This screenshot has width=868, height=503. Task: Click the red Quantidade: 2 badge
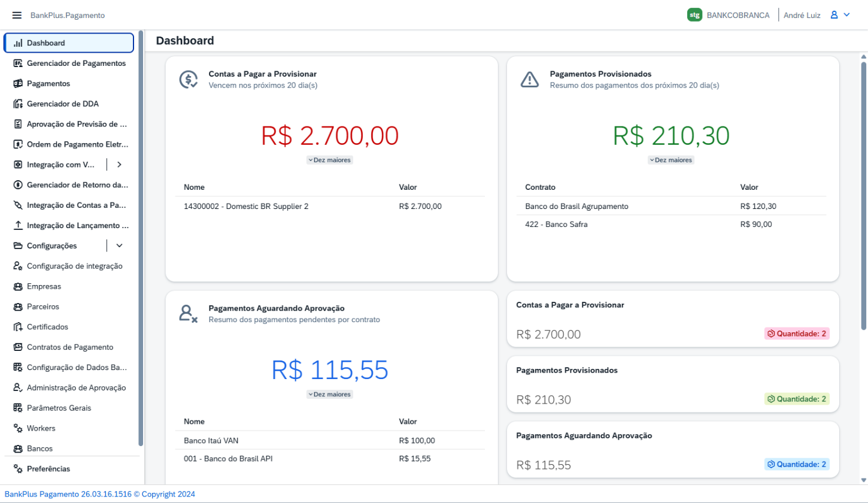797,334
